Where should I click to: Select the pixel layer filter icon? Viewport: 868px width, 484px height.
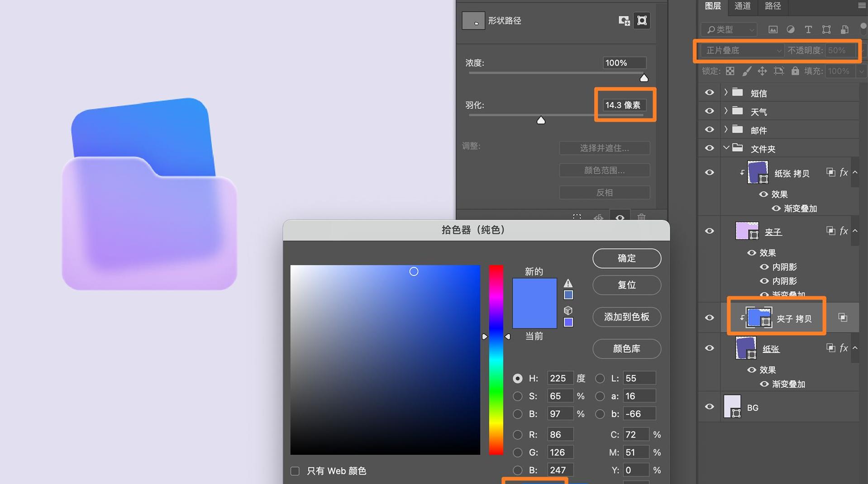pos(773,29)
